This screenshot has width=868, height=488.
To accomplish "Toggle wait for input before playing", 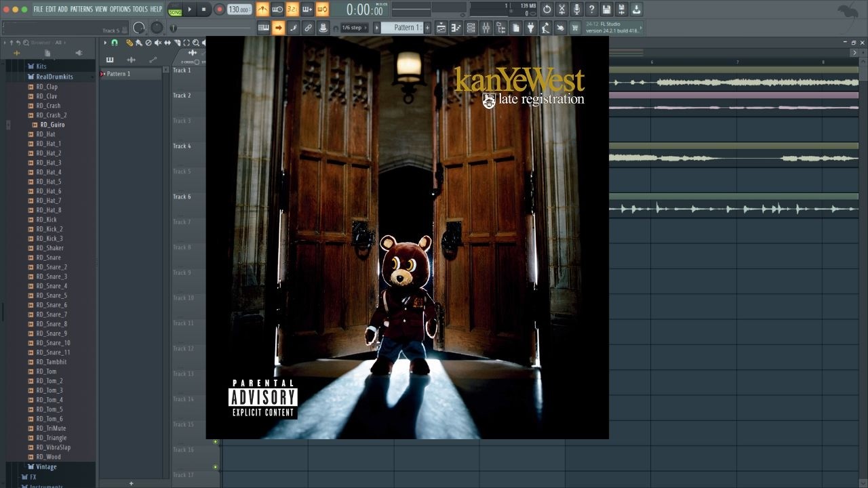I will (277, 9).
